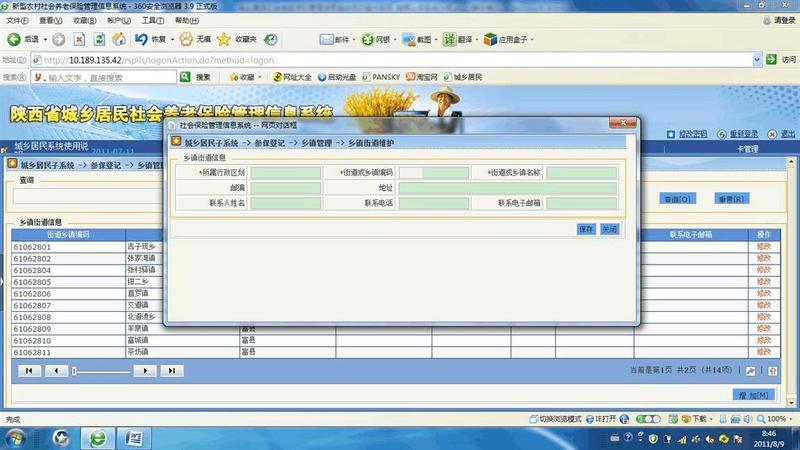Click the green 搜索 search icon
This screenshot has width=800, height=450.
185,77
